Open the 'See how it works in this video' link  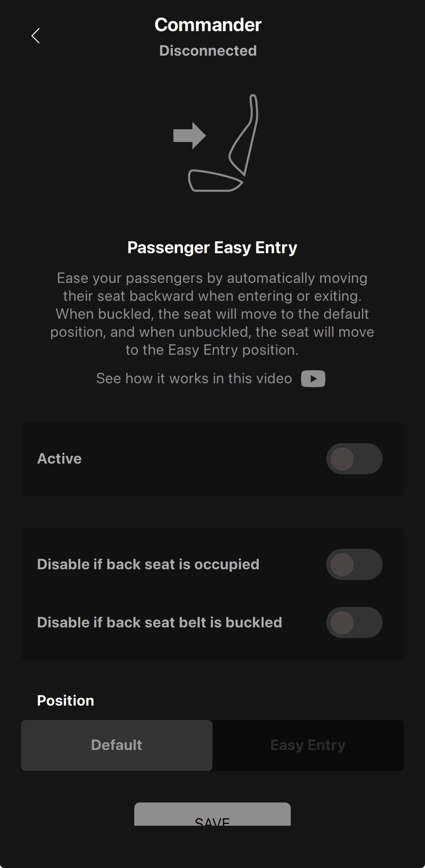click(194, 379)
